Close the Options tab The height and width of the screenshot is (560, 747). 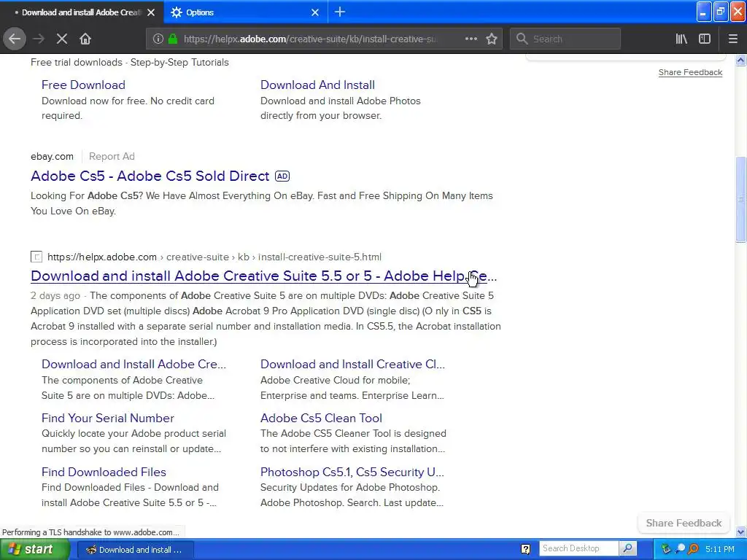coord(315,12)
